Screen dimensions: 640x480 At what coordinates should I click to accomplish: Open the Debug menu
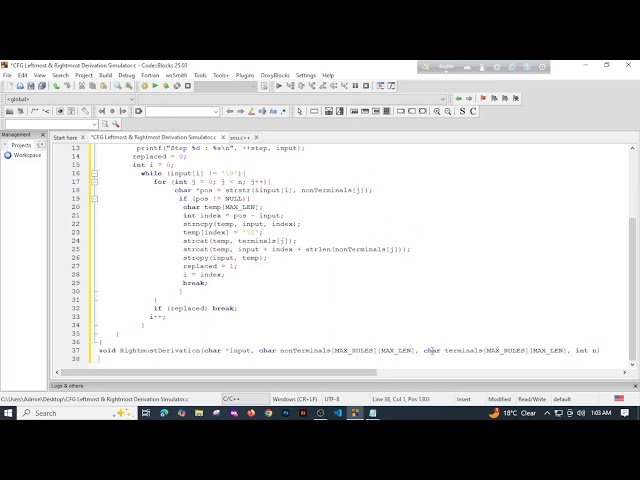point(127,76)
